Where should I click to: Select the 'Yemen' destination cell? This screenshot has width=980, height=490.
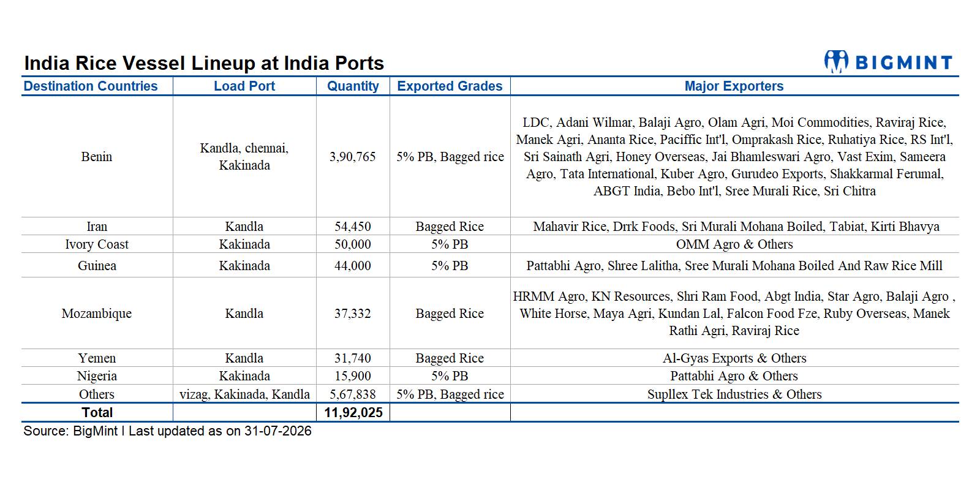pyautogui.click(x=97, y=358)
